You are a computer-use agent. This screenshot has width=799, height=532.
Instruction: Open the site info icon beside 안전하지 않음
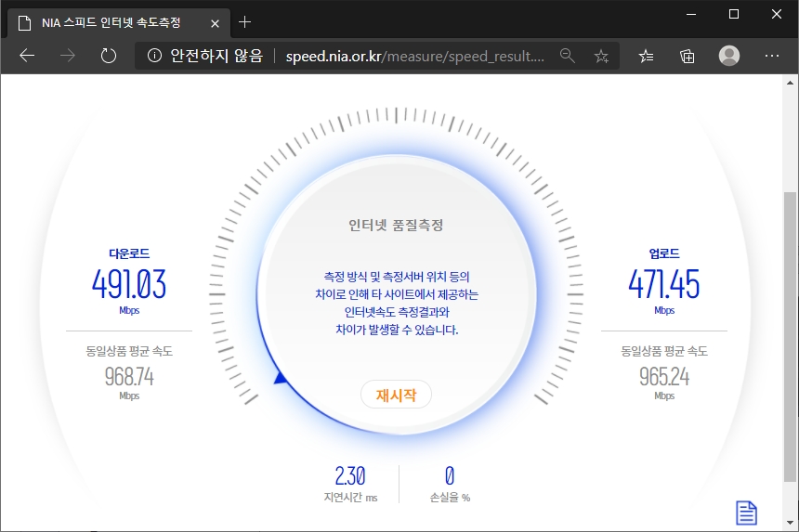154,56
